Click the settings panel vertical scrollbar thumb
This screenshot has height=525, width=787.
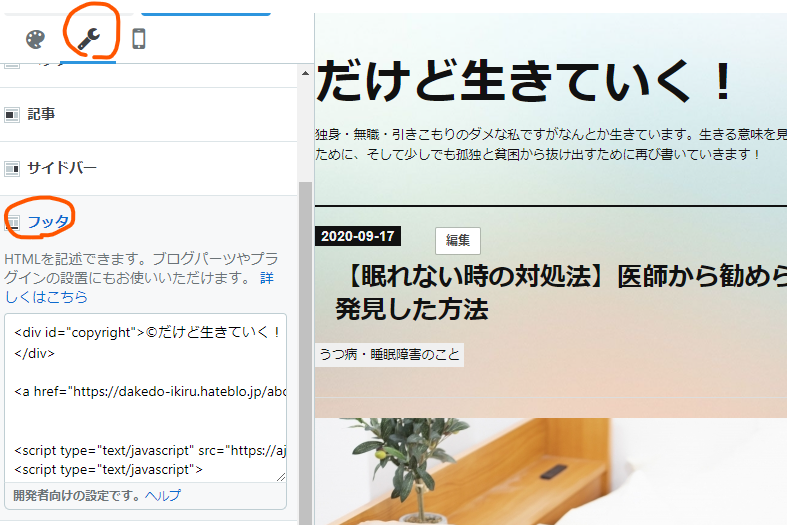click(x=305, y=351)
